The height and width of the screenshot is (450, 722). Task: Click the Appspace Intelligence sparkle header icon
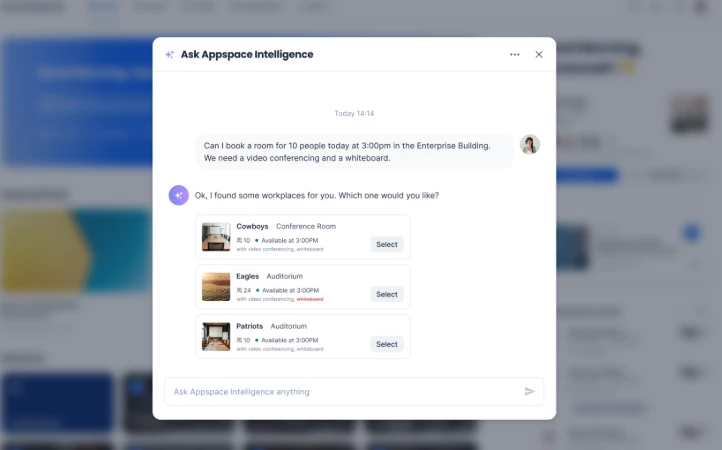[169, 54]
